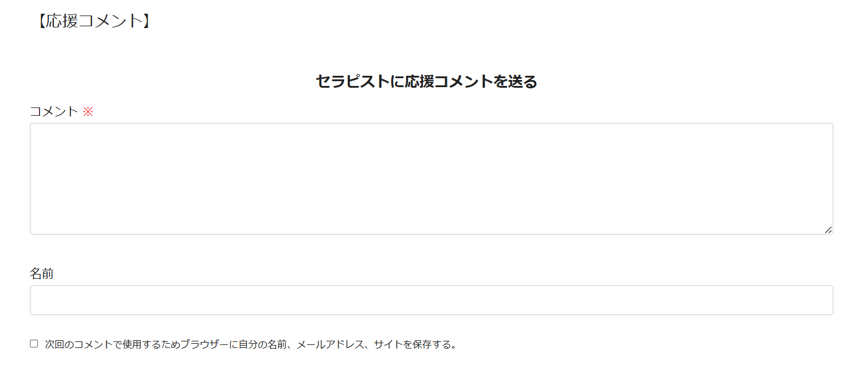Screen dimensions: 868x376
Task: Click the 名前 field label
Action: pyautogui.click(x=42, y=274)
